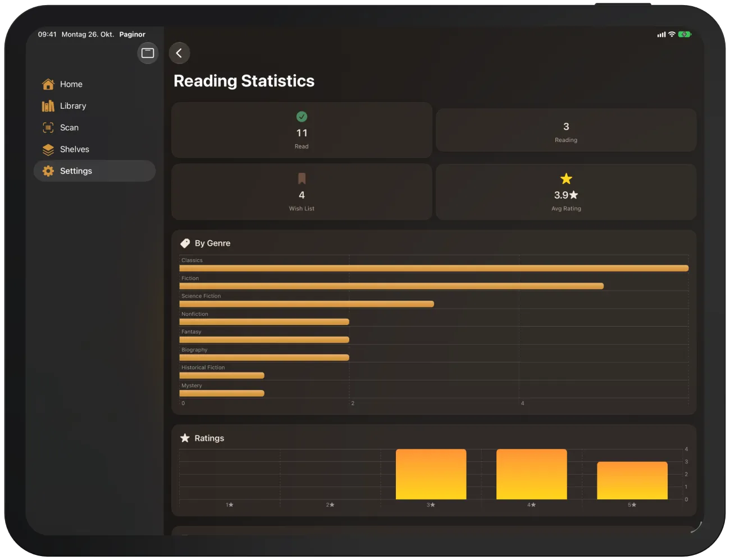Open the 3.9 Avg Rating card
The height and width of the screenshot is (560, 730).
566,192
